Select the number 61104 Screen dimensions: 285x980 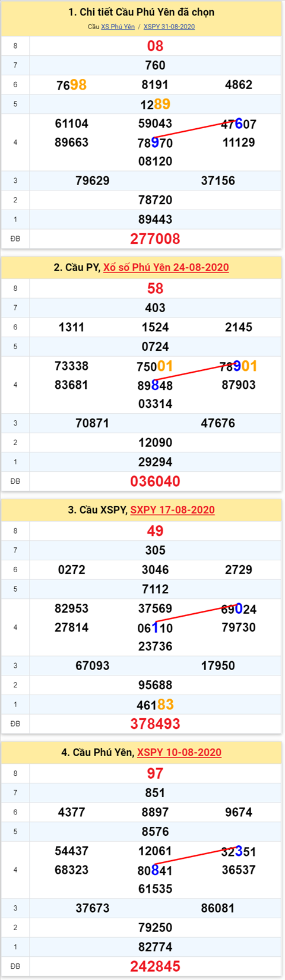coord(71,123)
